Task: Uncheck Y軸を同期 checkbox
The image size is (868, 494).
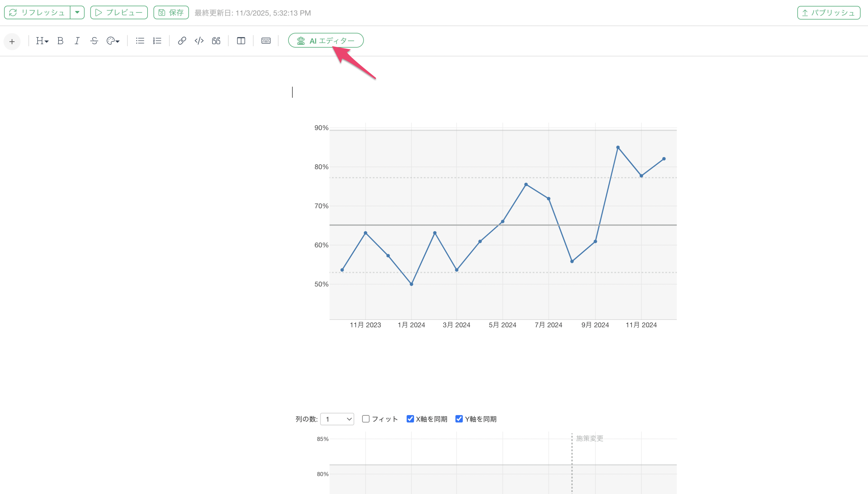Action: pyautogui.click(x=459, y=419)
